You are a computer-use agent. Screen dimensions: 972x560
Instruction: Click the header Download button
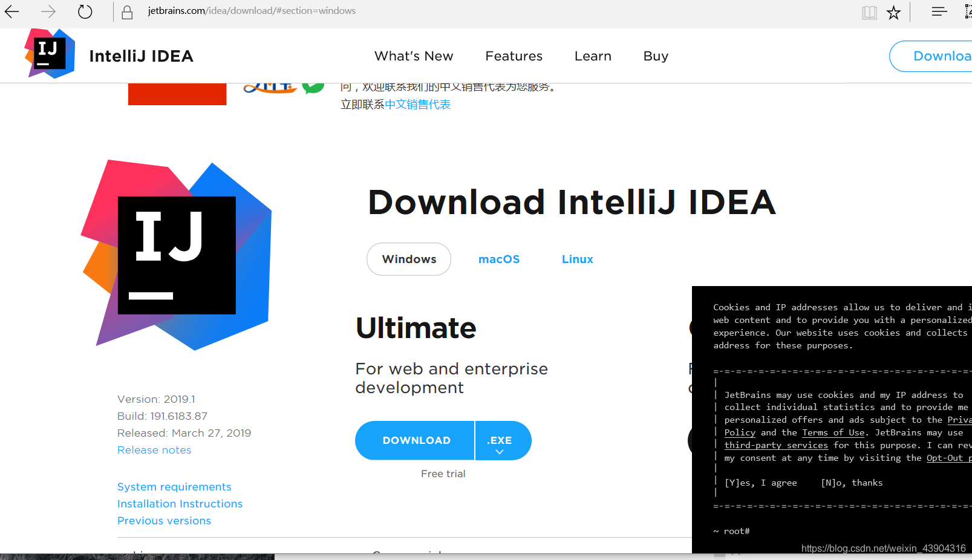[931, 56]
